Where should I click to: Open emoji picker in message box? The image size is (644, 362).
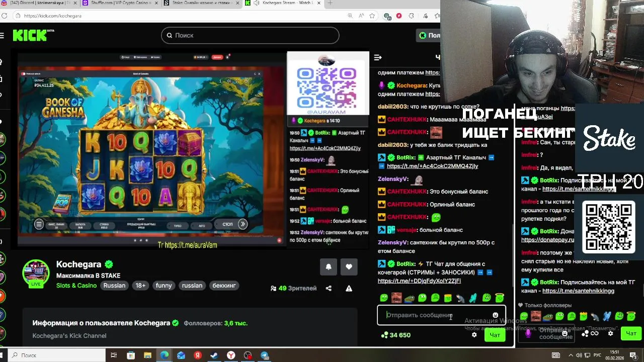coord(495,315)
